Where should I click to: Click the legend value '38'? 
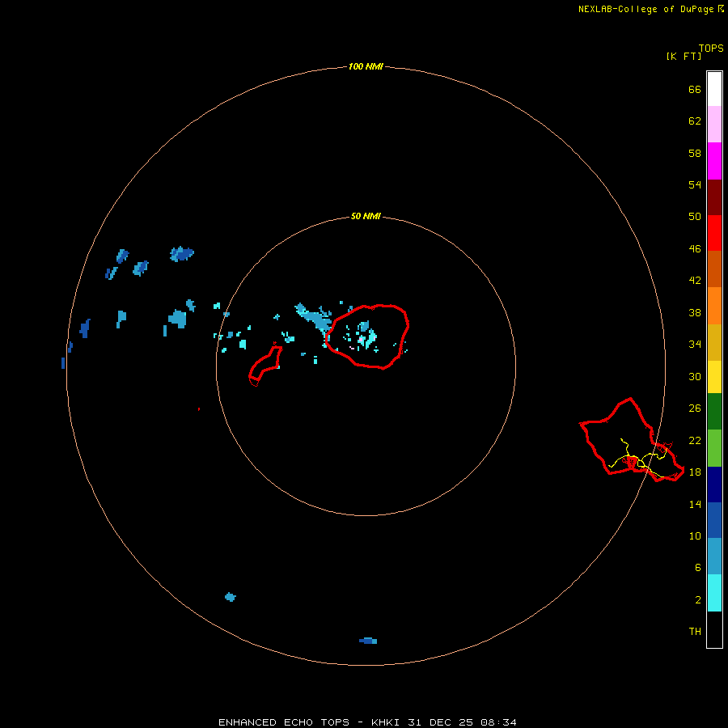point(695,312)
